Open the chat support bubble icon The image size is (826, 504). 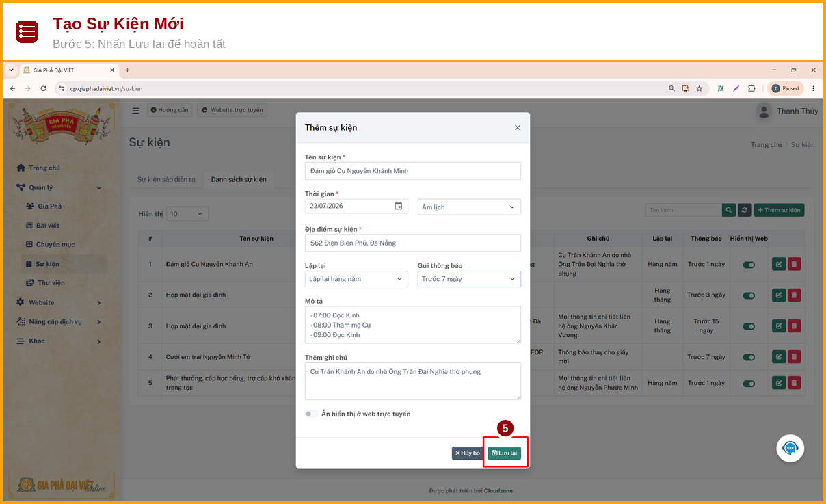click(790, 449)
